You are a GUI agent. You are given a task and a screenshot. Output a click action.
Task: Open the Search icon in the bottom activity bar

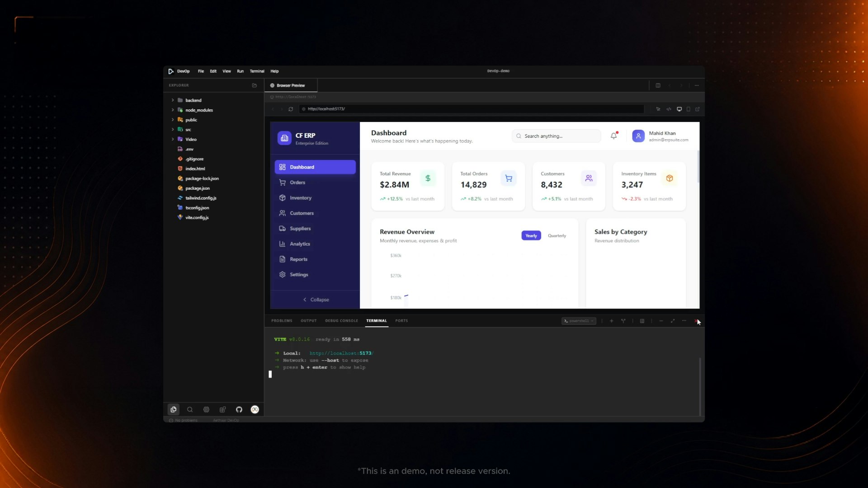click(190, 409)
